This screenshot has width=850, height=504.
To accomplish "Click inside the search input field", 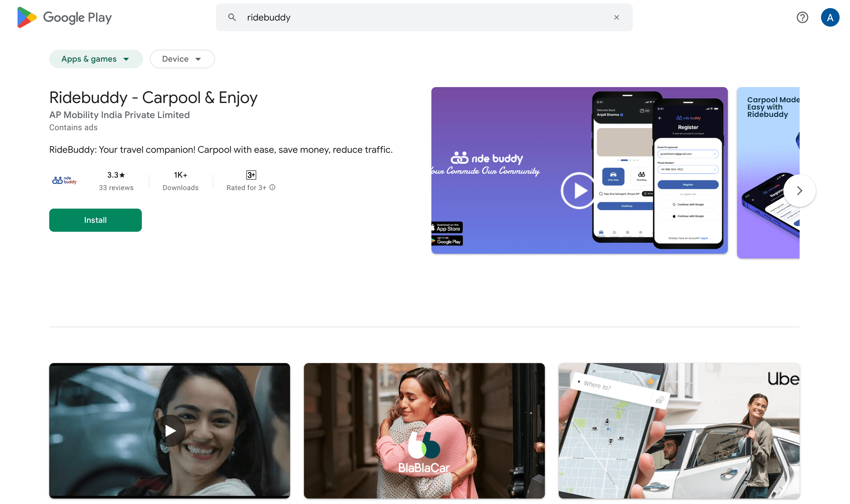I will click(408, 17).
